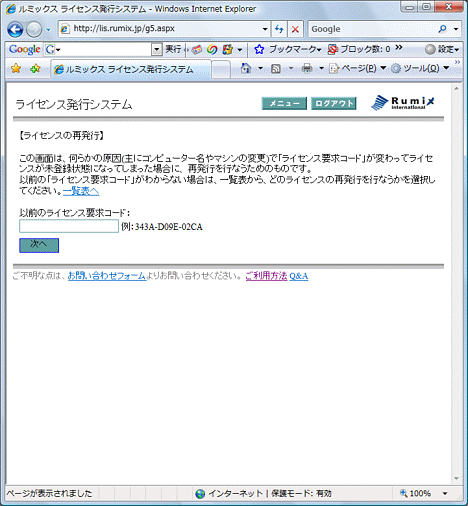Open the Google toolbar search box dropdown
This screenshot has height=506, width=468.
156,50
